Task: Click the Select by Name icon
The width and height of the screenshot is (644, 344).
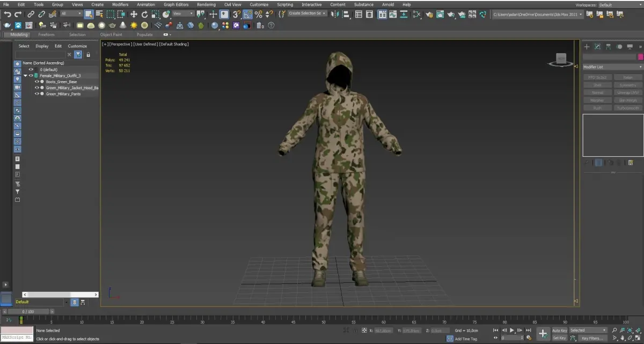Action: [99, 14]
